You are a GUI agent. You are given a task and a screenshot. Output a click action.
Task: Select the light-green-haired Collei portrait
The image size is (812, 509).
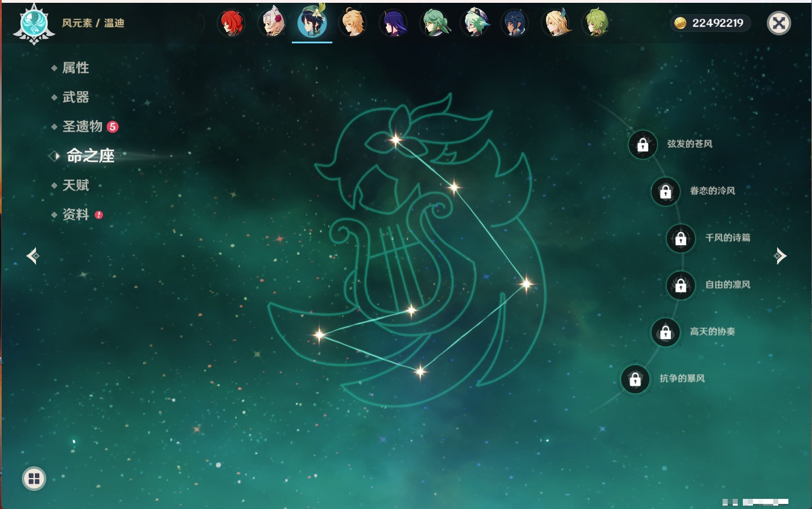click(x=596, y=23)
